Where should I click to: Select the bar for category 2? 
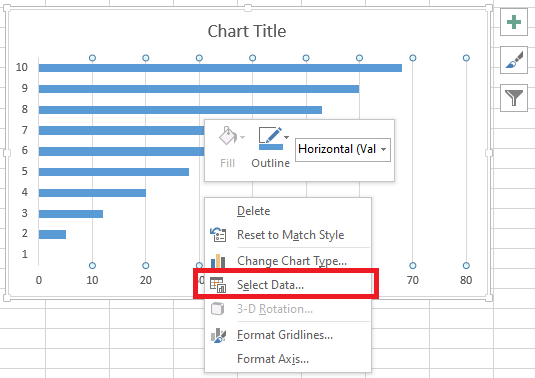click(x=52, y=234)
